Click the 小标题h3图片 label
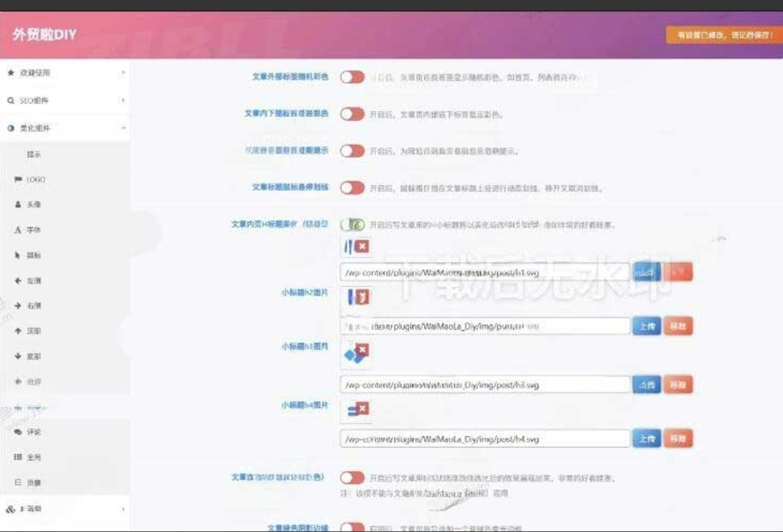 pyautogui.click(x=305, y=346)
